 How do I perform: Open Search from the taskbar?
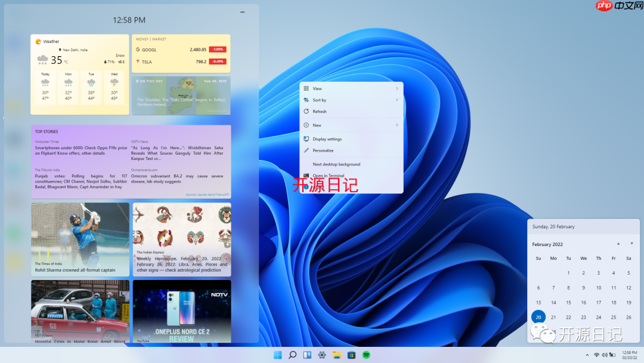coord(292,355)
